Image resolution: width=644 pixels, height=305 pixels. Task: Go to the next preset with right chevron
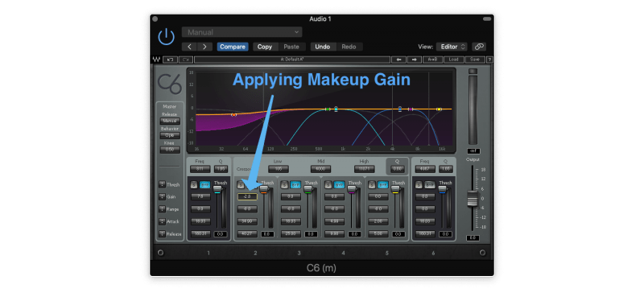[204, 47]
